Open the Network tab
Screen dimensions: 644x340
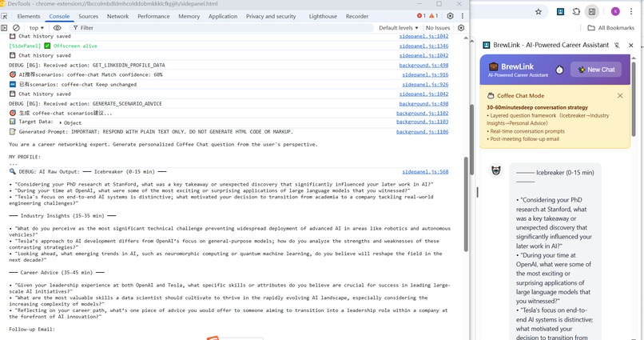[x=118, y=17]
